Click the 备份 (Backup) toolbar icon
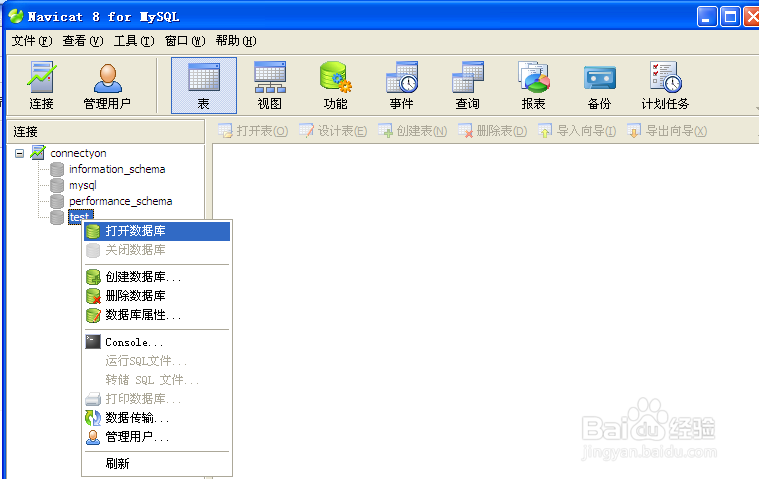 click(599, 86)
